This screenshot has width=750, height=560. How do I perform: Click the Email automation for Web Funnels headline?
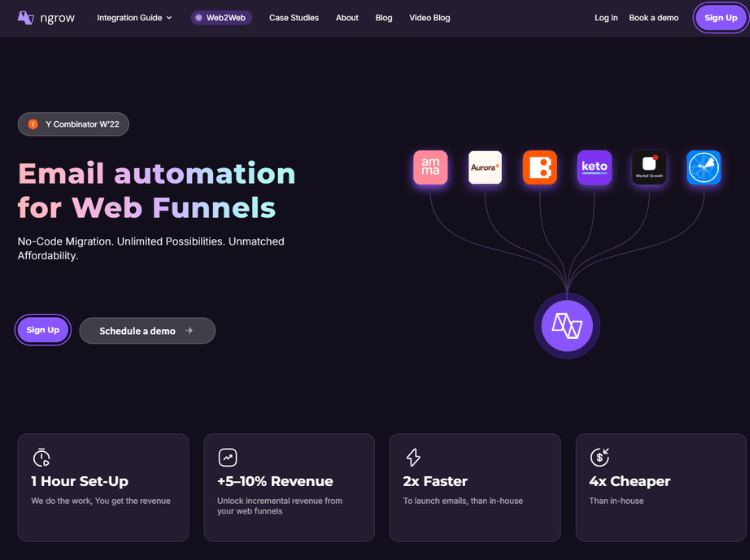coord(156,190)
